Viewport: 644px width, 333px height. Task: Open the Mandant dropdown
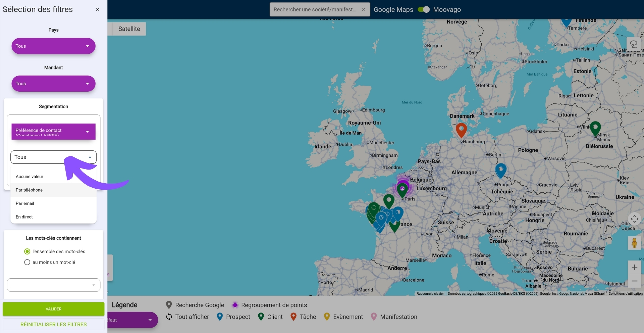coord(53,84)
